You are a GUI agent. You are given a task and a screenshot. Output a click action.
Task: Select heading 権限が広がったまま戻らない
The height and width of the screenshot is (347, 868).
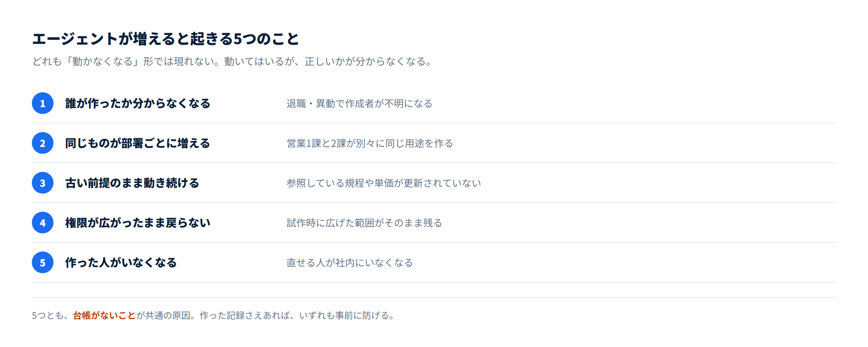(x=137, y=223)
